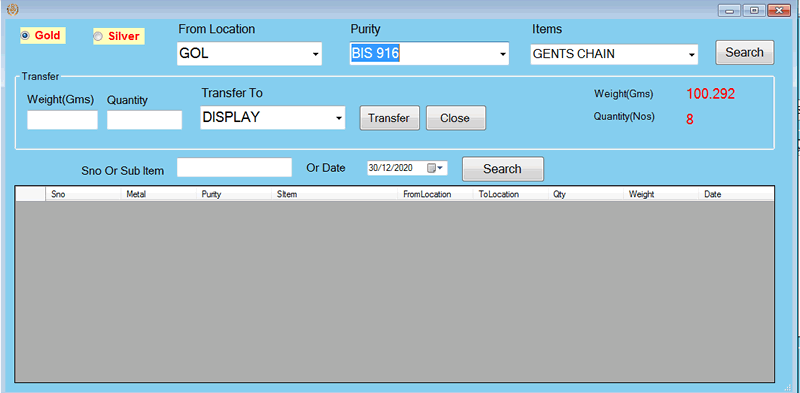Click the Weight column header in grid
The height and width of the screenshot is (393, 800).
tap(661, 194)
